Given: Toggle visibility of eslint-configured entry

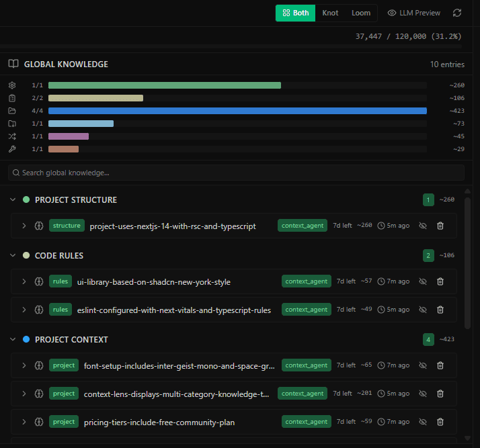Looking at the screenshot, I should [423, 310].
